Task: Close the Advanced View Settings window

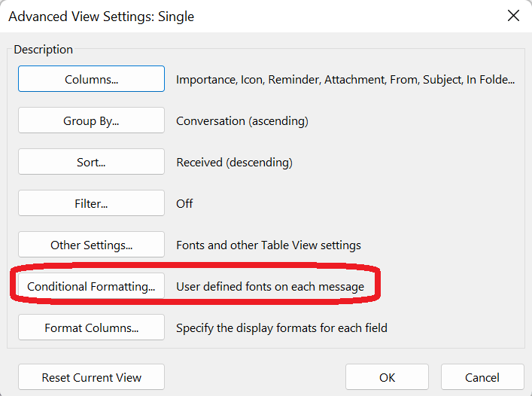Action: coord(513,16)
